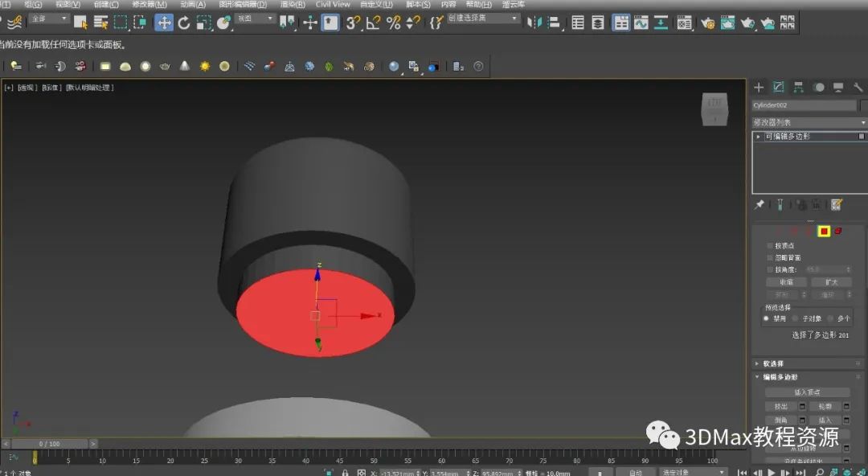Select the Move tool in toolbar
The image size is (868, 476).
pyautogui.click(x=164, y=23)
